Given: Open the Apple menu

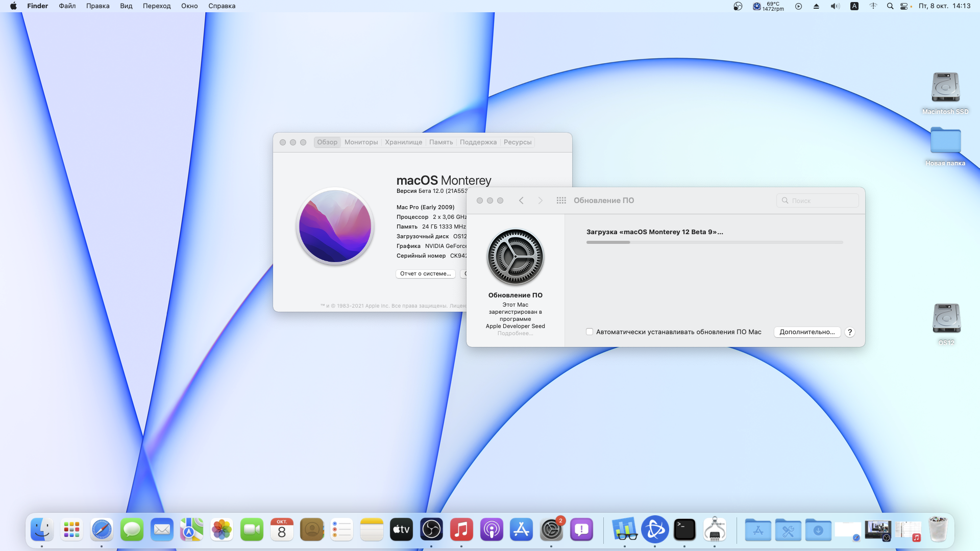Looking at the screenshot, I should pyautogui.click(x=13, y=6).
